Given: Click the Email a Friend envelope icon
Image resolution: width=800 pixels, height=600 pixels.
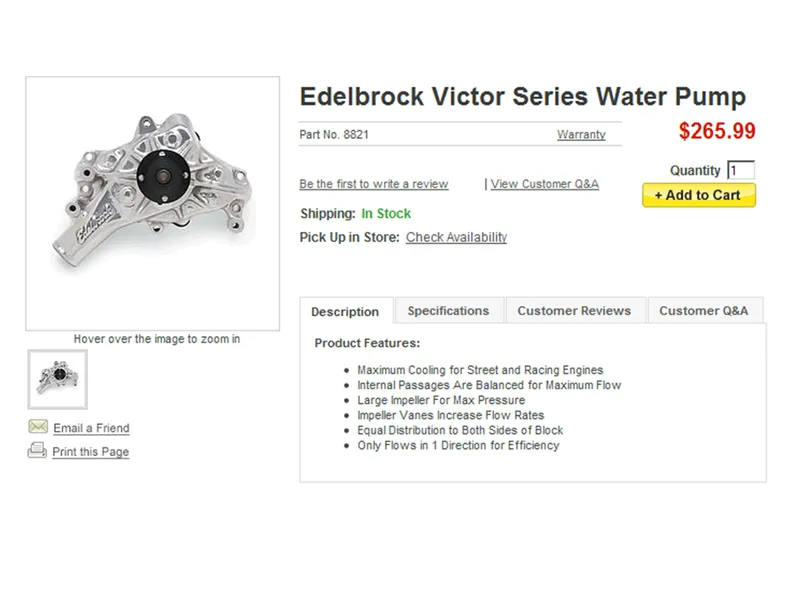Looking at the screenshot, I should (36, 427).
